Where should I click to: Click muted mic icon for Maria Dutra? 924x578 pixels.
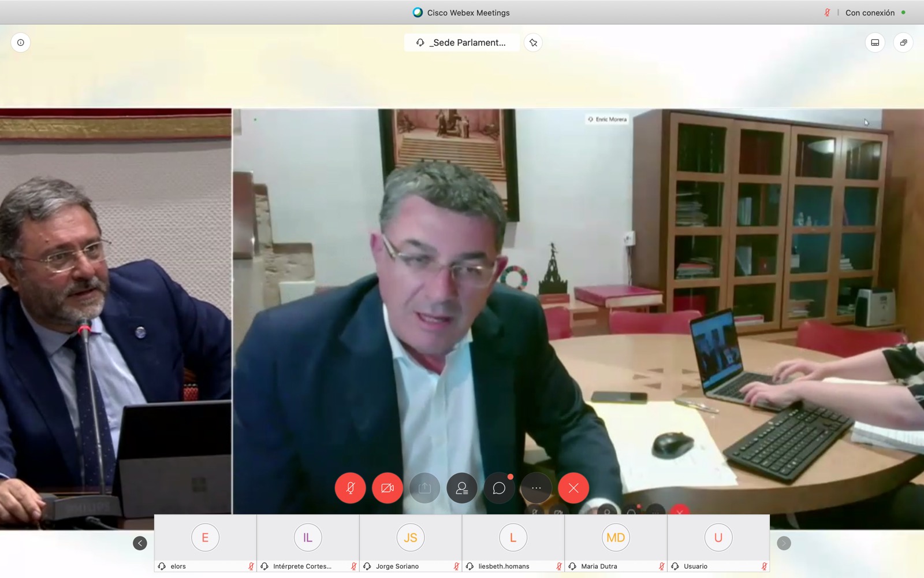(x=662, y=566)
